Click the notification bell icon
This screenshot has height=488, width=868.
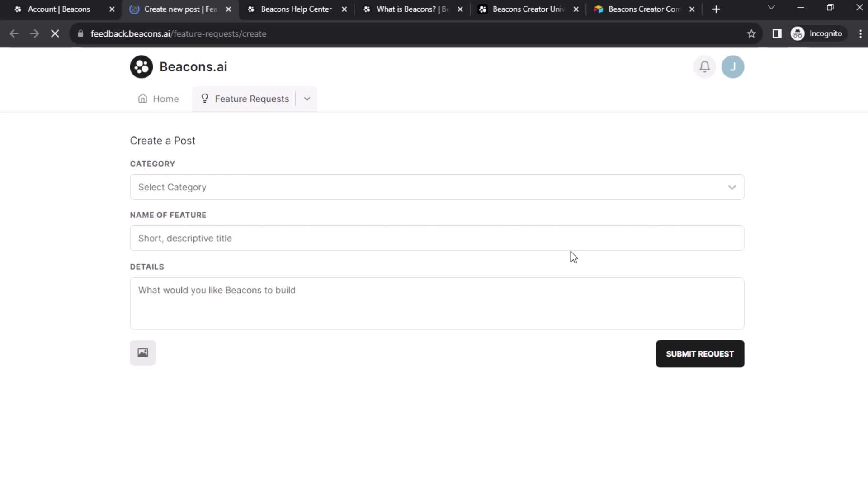coord(705,67)
